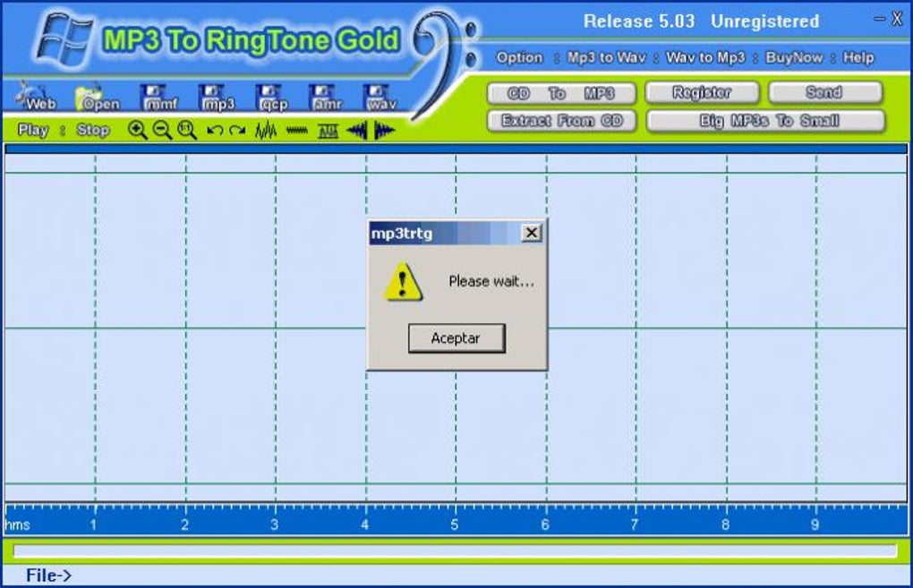Click the Open file folder icon
The image size is (913, 588).
(x=98, y=98)
